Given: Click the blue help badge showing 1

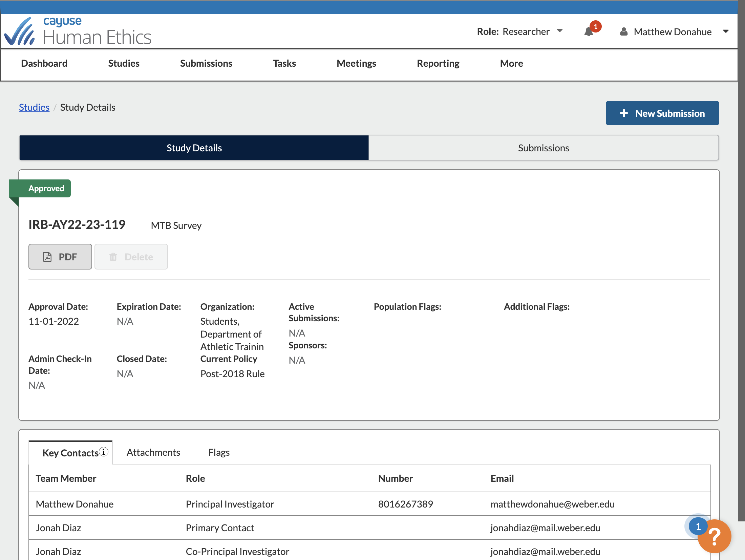Looking at the screenshot, I should coord(698,526).
